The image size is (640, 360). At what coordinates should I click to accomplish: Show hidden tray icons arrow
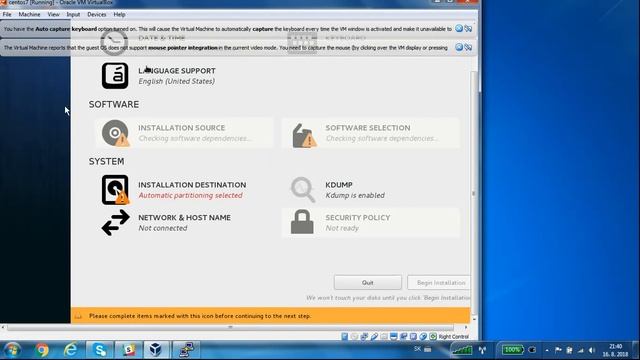547,350
